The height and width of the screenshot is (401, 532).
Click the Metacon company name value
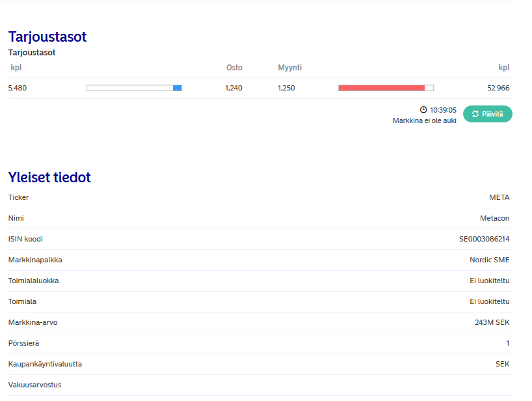coord(494,218)
